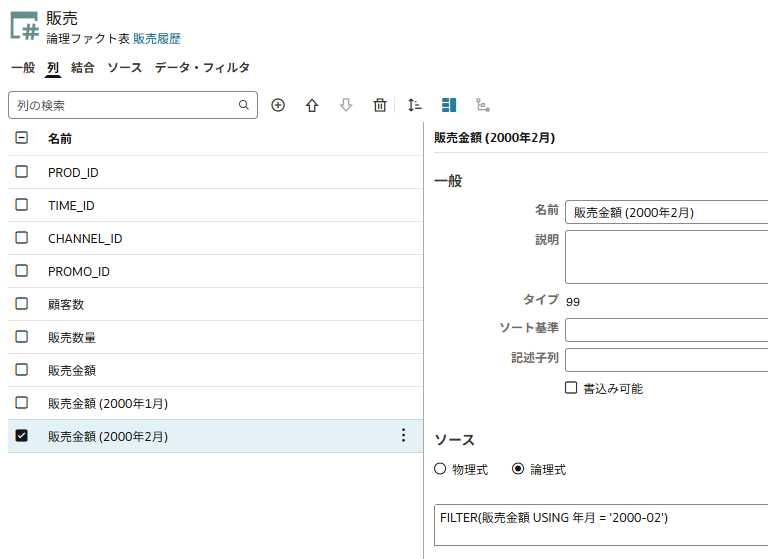Click the FILTER expression text box
Screen dimensions: 768x559
601,525
